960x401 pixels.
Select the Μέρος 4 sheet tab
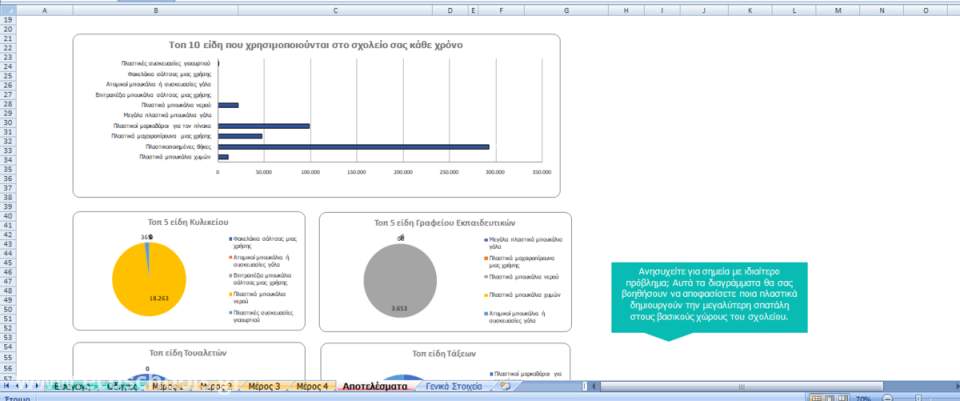(312, 385)
